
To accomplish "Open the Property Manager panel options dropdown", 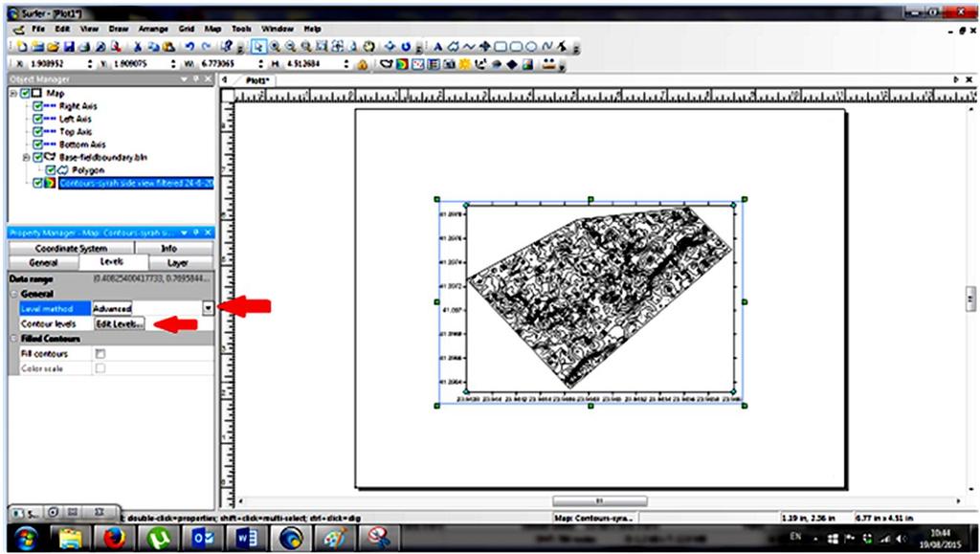I will [x=184, y=233].
